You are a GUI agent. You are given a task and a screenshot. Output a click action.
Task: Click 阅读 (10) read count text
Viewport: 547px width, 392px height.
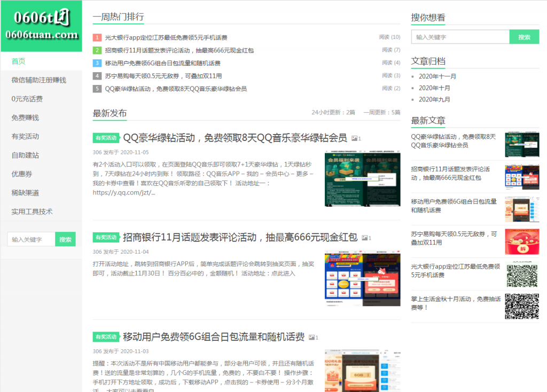point(389,37)
